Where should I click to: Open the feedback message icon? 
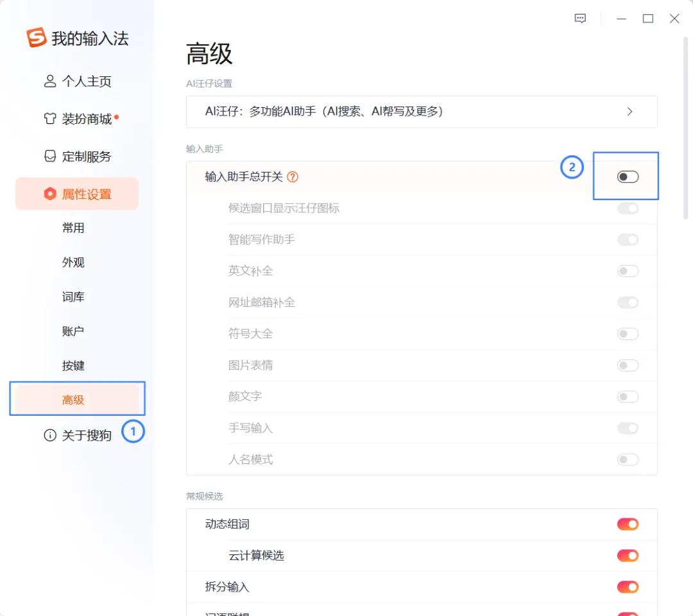580,19
